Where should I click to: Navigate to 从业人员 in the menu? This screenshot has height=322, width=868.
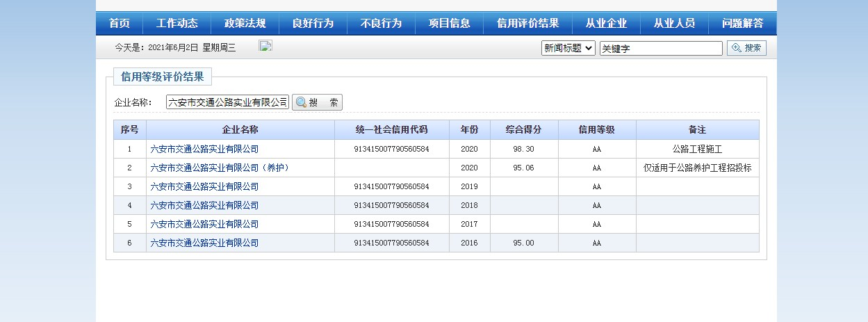(x=674, y=24)
